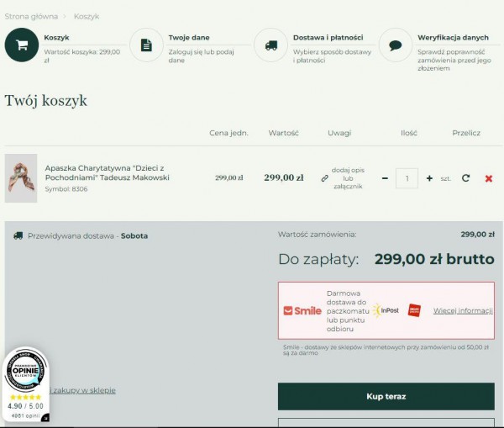
Task: Click the Dostawa i płatności truck icon
Action: 271,45
